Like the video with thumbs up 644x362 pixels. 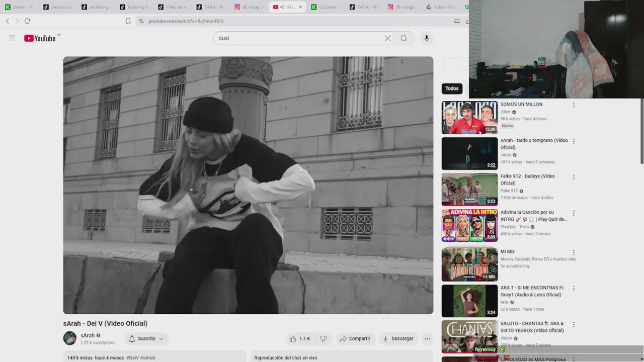pyautogui.click(x=300, y=339)
